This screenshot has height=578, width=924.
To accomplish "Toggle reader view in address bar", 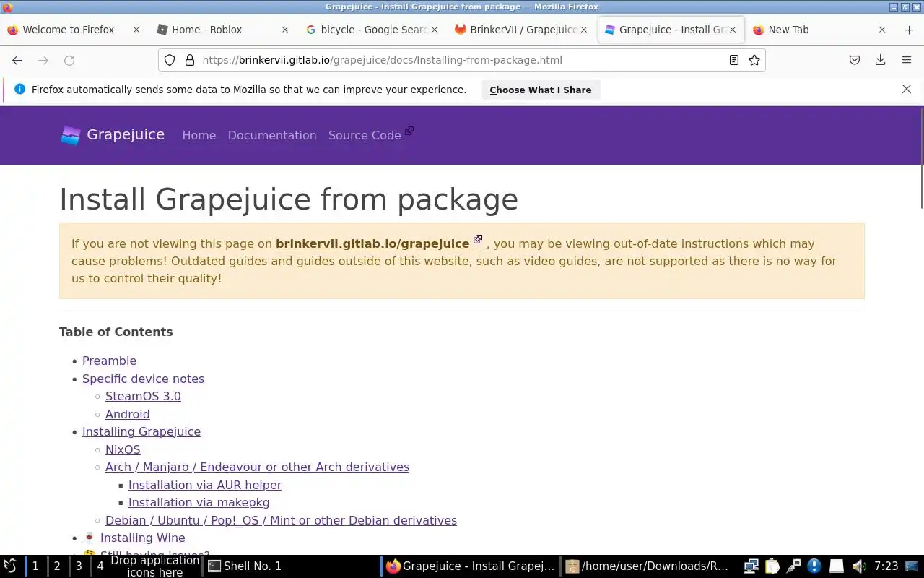I will tap(733, 60).
